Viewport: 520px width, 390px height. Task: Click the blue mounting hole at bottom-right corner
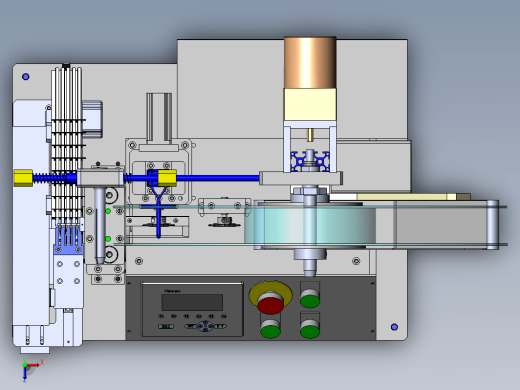394,327
